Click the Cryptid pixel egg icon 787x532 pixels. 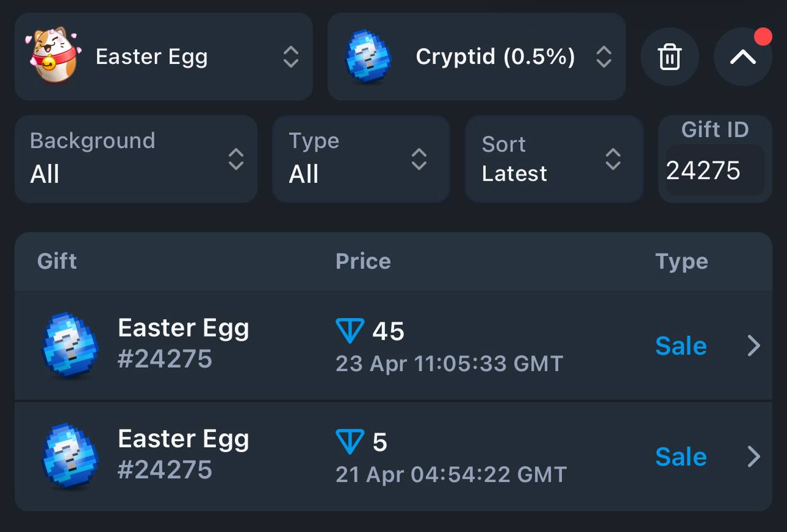point(368,57)
